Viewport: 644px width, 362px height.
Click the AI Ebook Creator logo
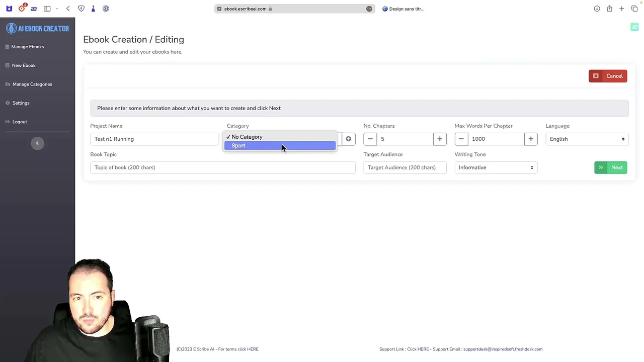point(37,29)
